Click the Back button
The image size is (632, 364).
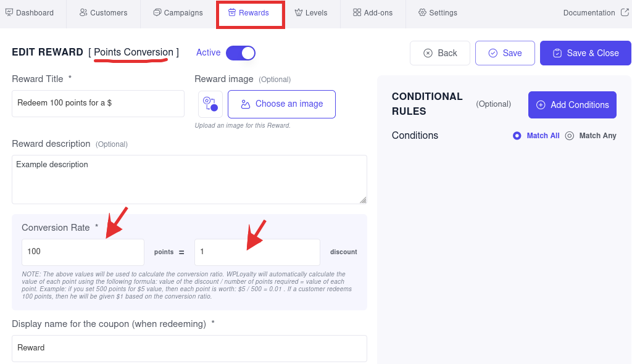440,53
